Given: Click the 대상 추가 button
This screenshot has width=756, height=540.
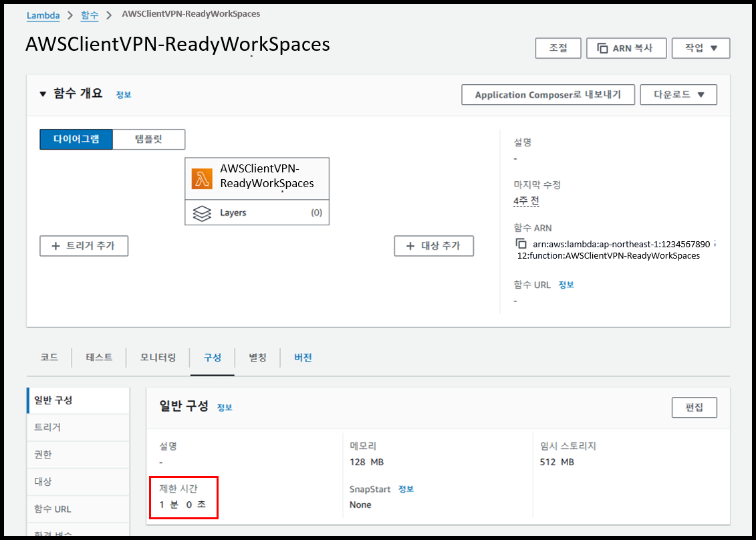Looking at the screenshot, I should pos(434,246).
